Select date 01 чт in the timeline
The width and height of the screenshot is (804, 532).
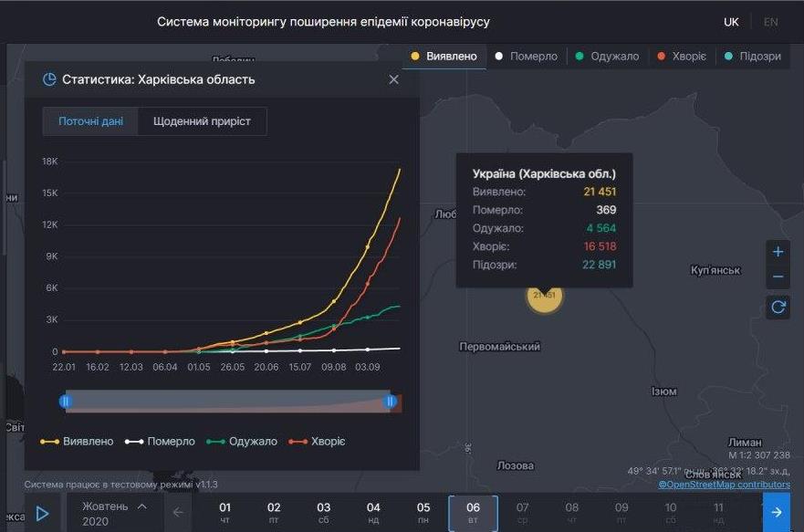point(224,512)
